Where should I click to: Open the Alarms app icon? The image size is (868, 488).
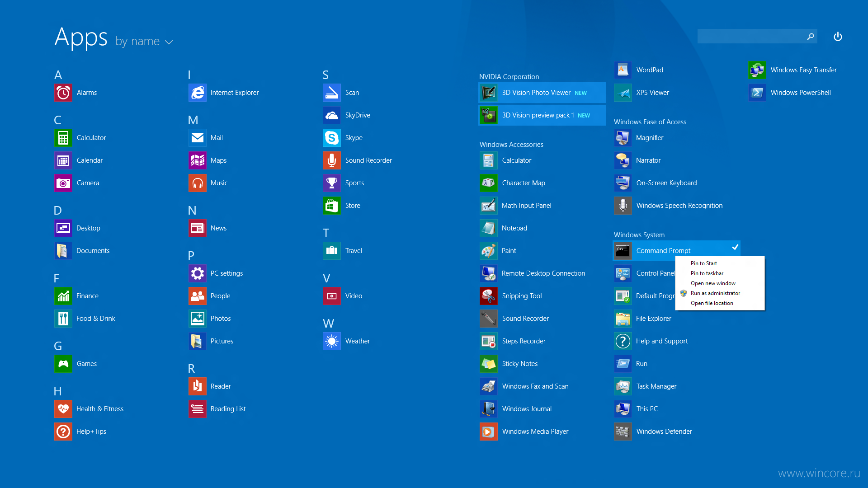coord(63,93)
